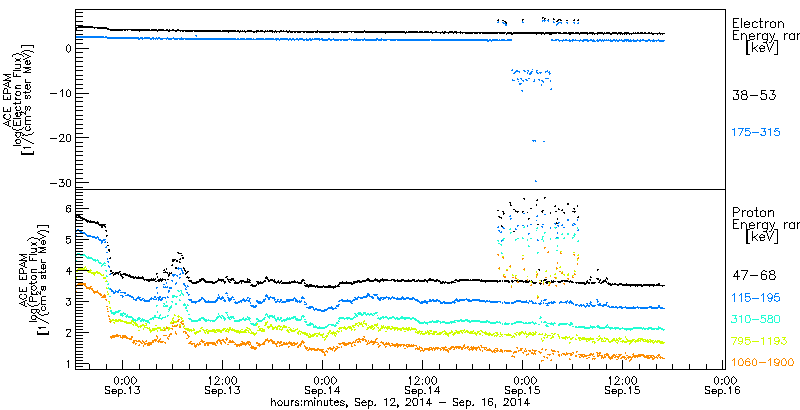Screen dimensions: 800x410
Task: Click the Electron Energy range legend heading
Action: [765, 36]
